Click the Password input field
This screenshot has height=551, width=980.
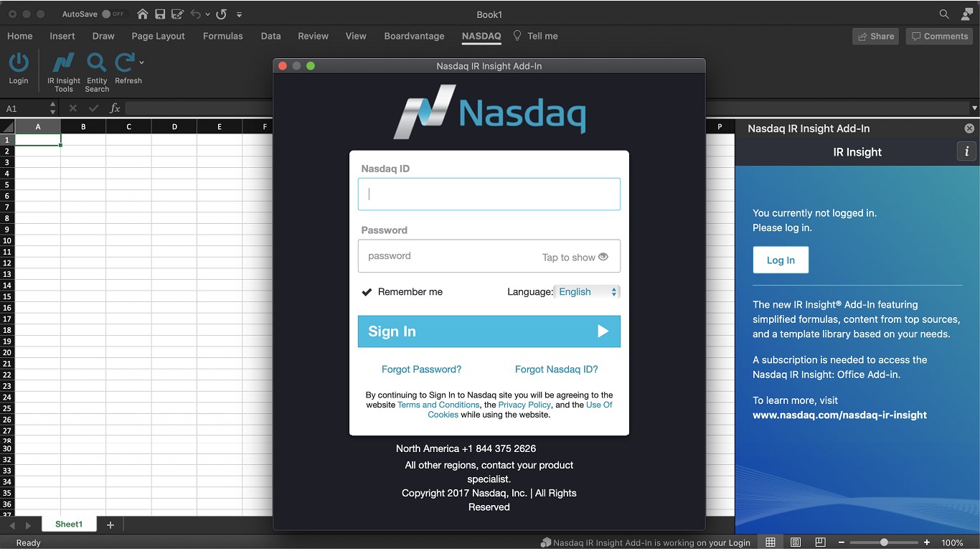pos(489,256)
